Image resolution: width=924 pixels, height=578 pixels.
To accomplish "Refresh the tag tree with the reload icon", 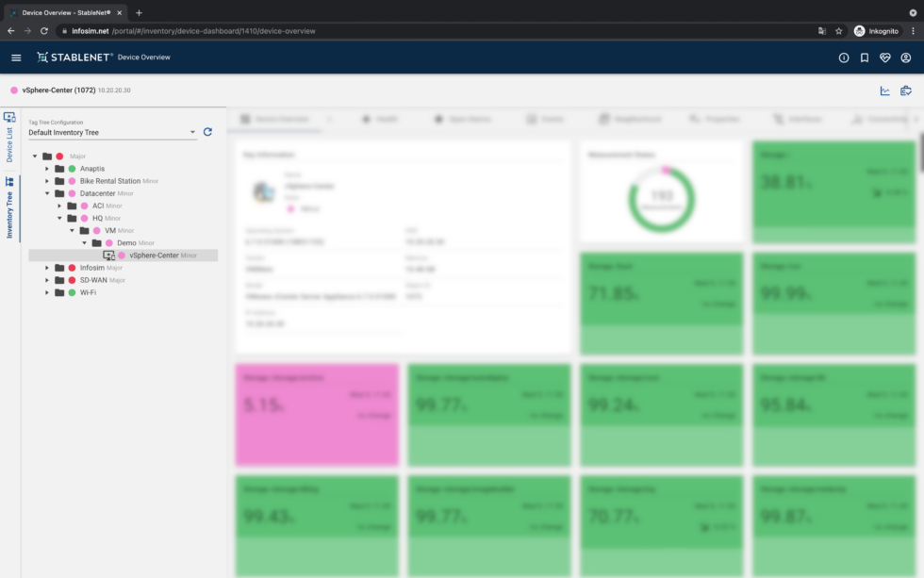I will [x=207, y=132].
